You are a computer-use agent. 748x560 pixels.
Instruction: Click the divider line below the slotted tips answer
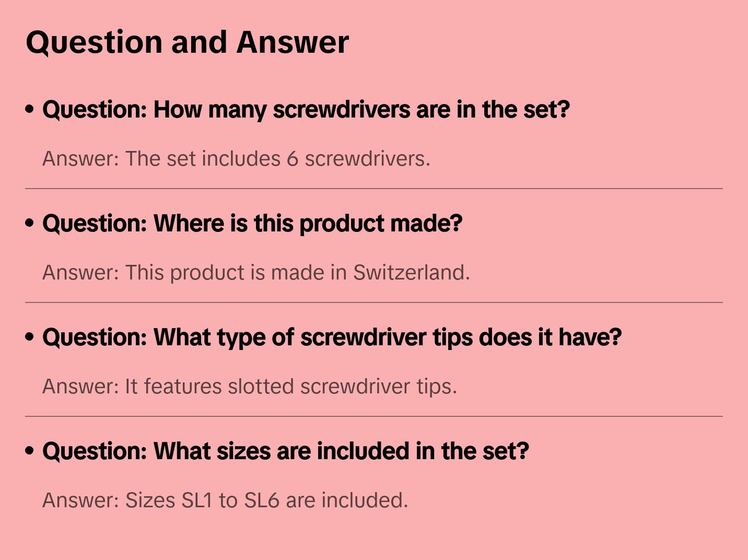click(x=374, y=416)
